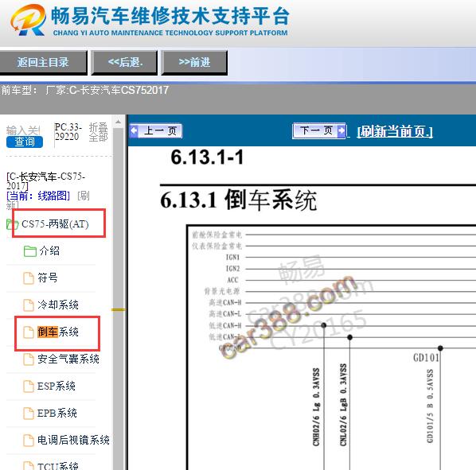Click the page icon beside 倒车系统
This screenshot has width=476, height=470.
(x=29, y=332)
